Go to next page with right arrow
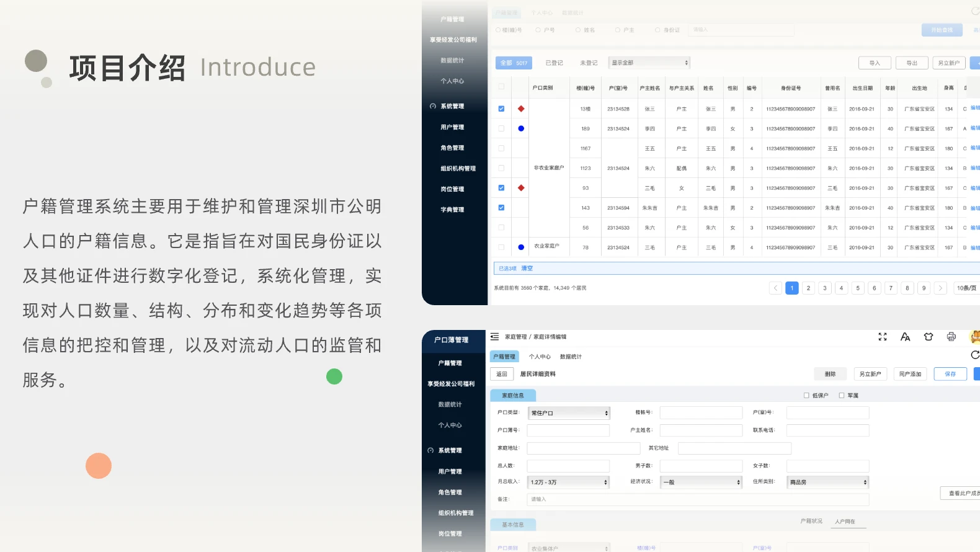The image size is (980, 552). (x=940, y=288)
